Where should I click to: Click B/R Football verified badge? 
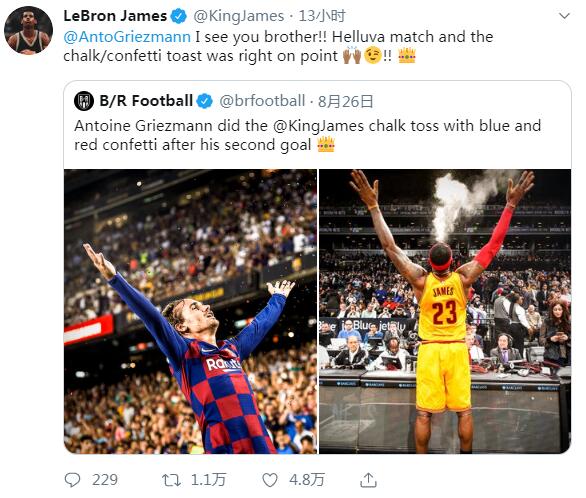tap(204, 101)
